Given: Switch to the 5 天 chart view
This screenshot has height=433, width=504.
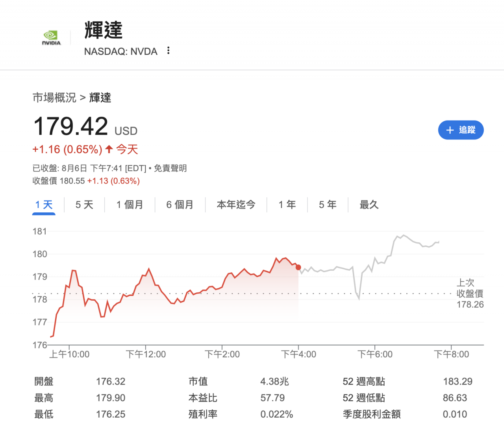Looking at the screenshot, I should pyautogui.click(x=84, y=205).
